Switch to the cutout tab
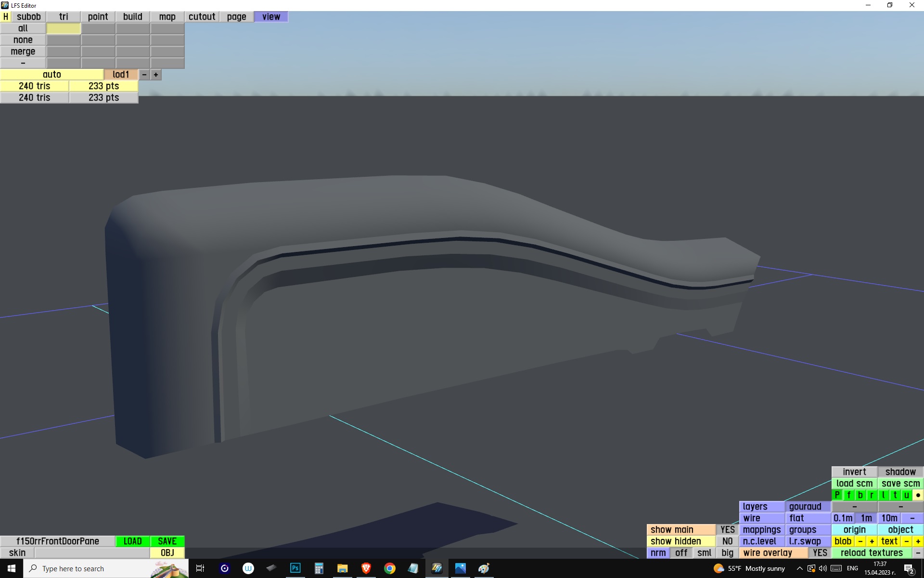Screen dimensions: 924x578 202,17
